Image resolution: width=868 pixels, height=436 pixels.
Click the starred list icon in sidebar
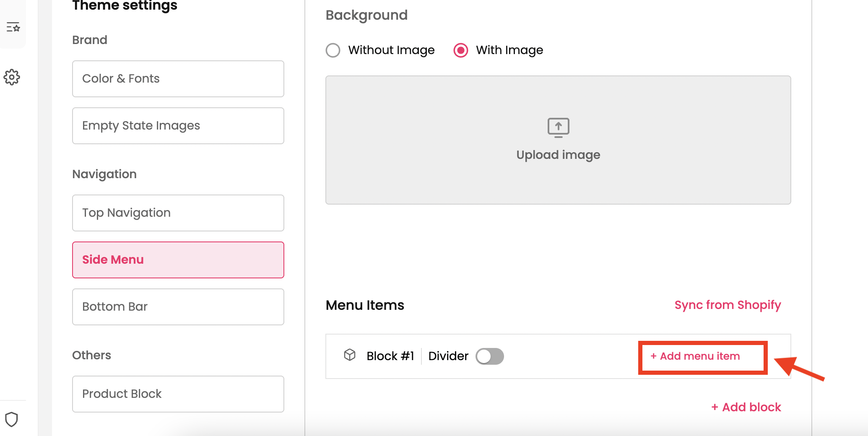point(13,27)
